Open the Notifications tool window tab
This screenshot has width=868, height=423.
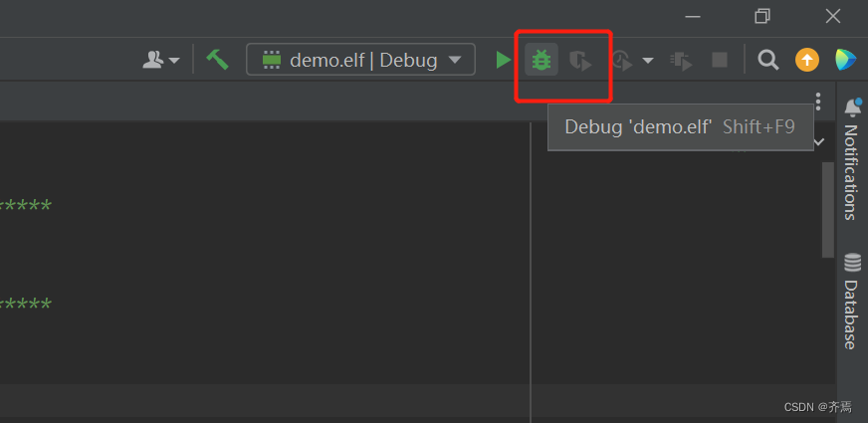852,159
